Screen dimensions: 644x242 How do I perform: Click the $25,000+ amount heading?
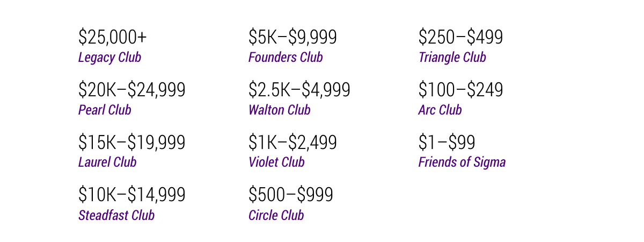click(x=112, y=38)
